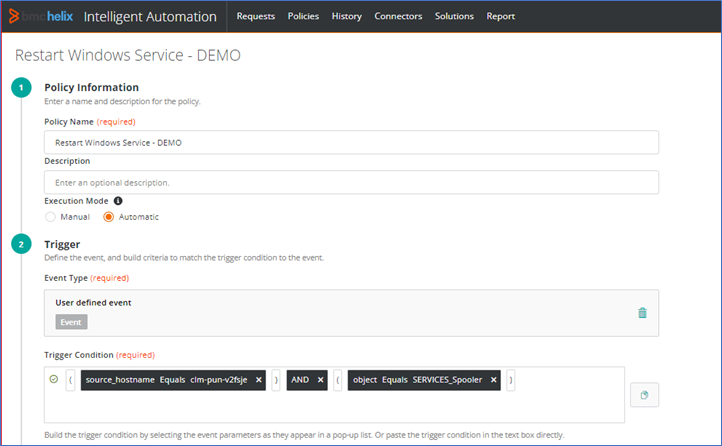
Task: Remove the source_hostname Equals condition
Action: coord(259,380)
